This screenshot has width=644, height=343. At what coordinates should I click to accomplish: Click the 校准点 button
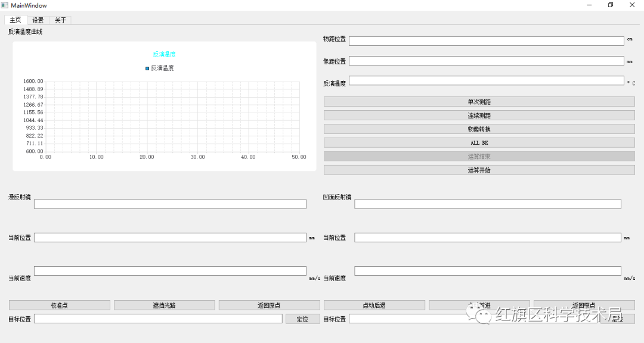coord(60,305)
